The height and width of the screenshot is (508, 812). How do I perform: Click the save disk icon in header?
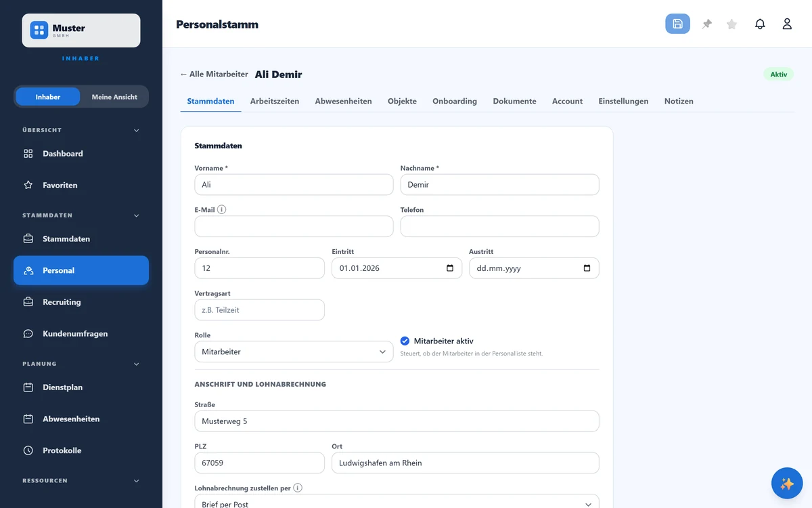click(677, 24)
